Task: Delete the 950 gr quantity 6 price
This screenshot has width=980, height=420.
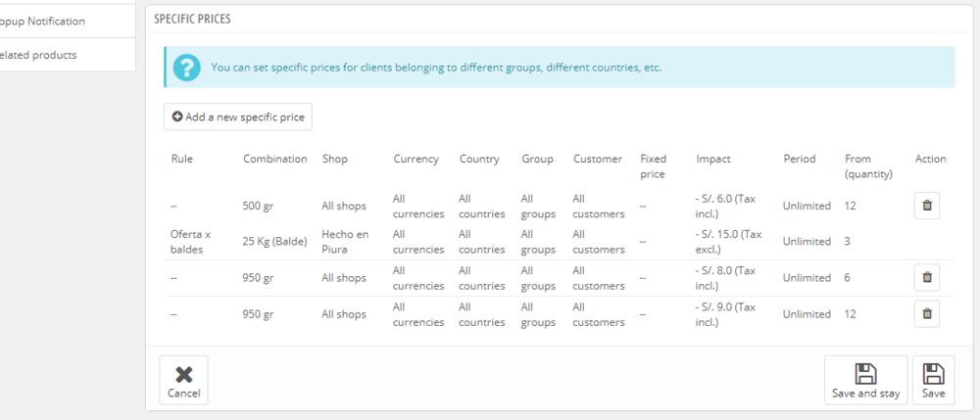Action: [927, 277]
